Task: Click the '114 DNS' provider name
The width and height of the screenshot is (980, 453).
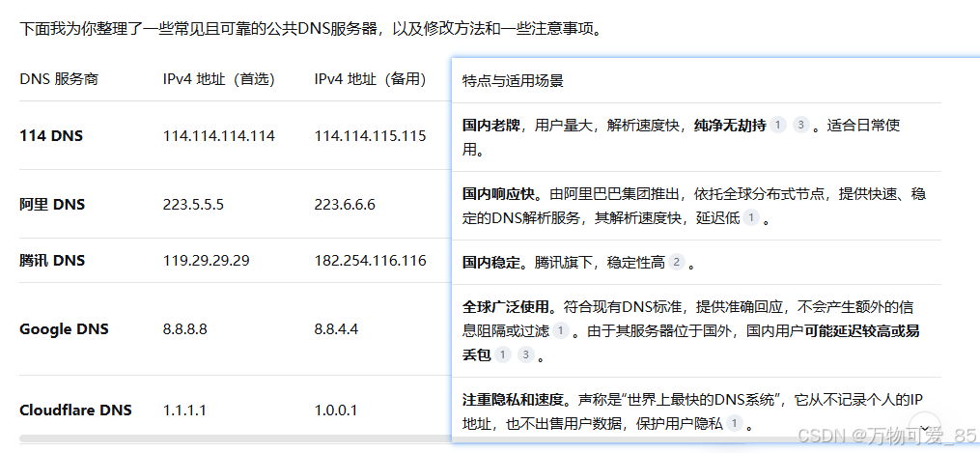Action: coord(51,135)
